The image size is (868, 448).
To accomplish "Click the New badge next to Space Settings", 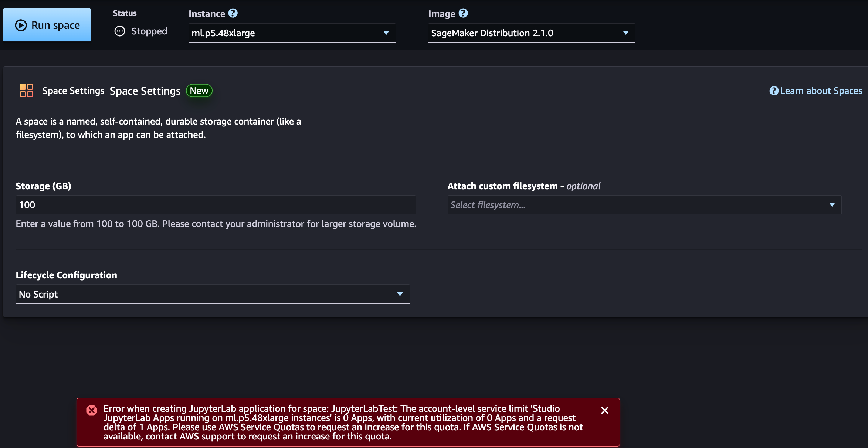I will (x=199, y=91).
